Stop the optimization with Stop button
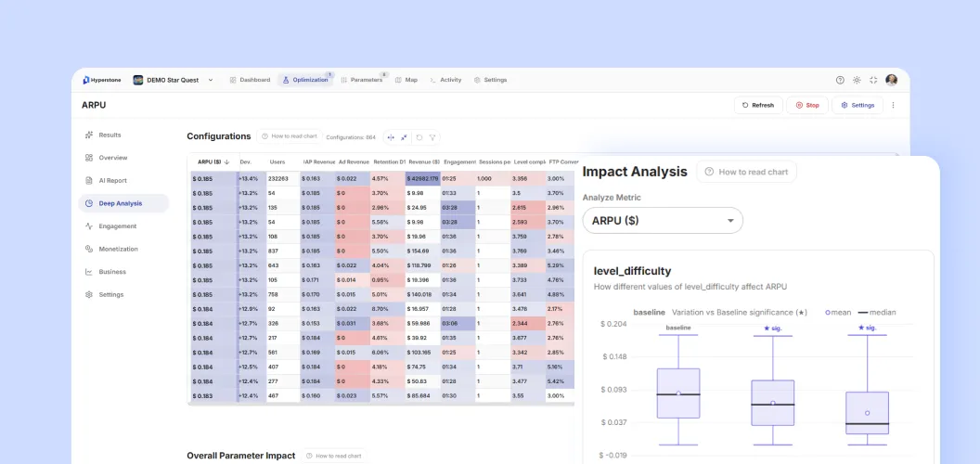The height and width of the screenshot is (464, 980). (806, 105)
